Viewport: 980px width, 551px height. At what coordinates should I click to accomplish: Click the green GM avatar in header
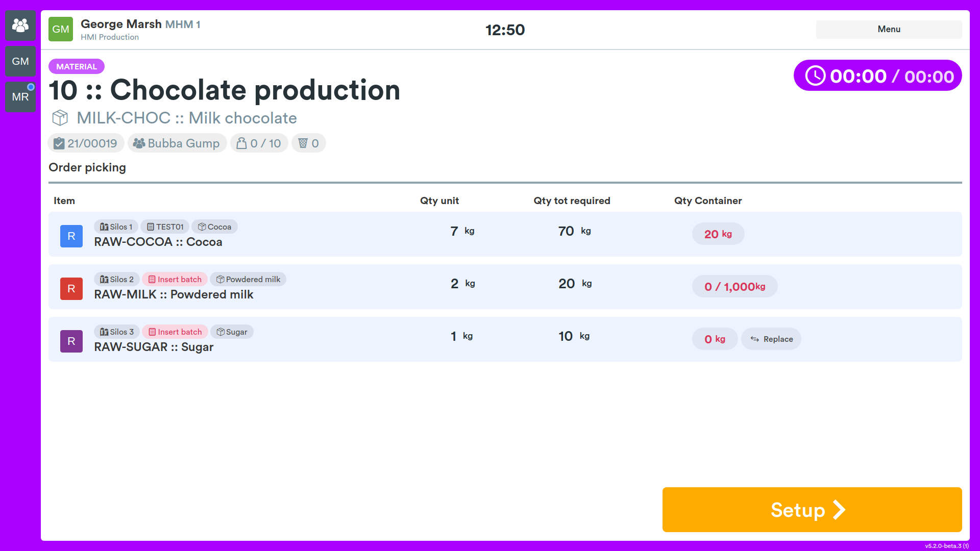(x=61, y=29)
